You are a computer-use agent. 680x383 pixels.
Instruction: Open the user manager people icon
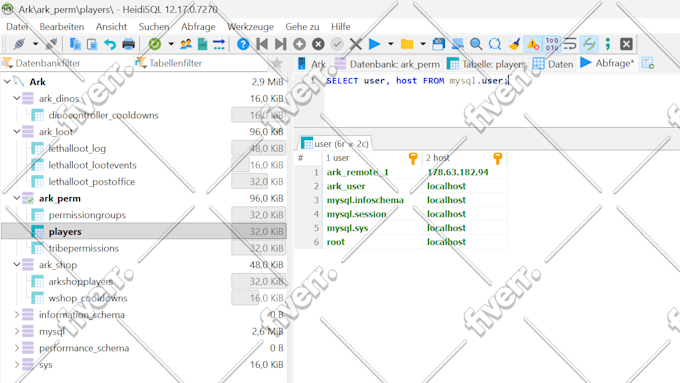click(x=186, y=44)
